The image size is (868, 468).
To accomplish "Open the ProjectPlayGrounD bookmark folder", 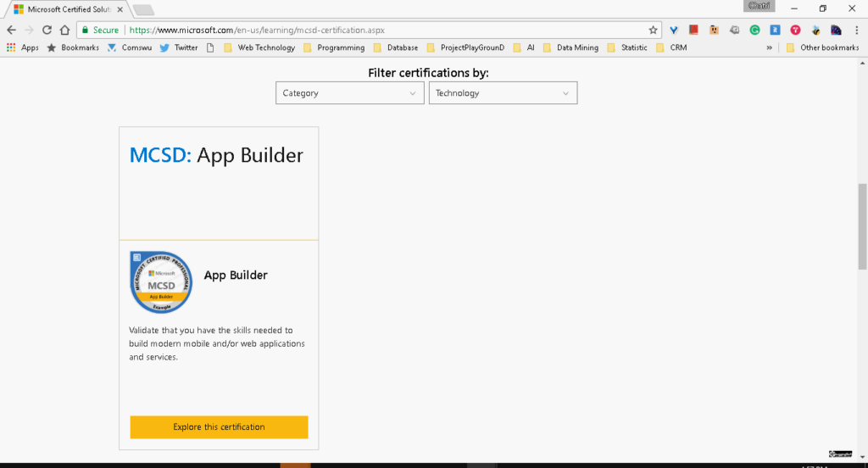I will click(x=465, y=47).
